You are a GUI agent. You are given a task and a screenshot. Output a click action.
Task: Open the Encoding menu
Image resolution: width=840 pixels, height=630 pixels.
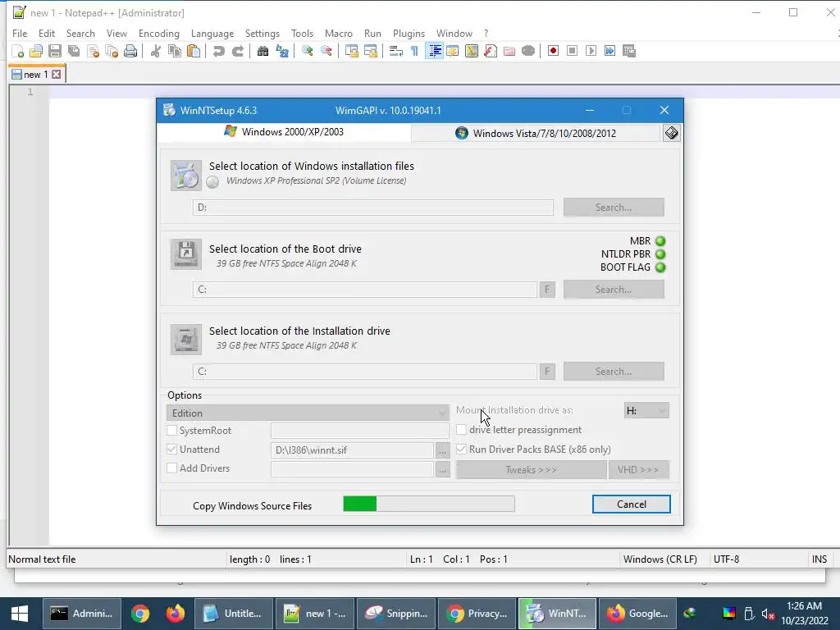coord(159,33)
